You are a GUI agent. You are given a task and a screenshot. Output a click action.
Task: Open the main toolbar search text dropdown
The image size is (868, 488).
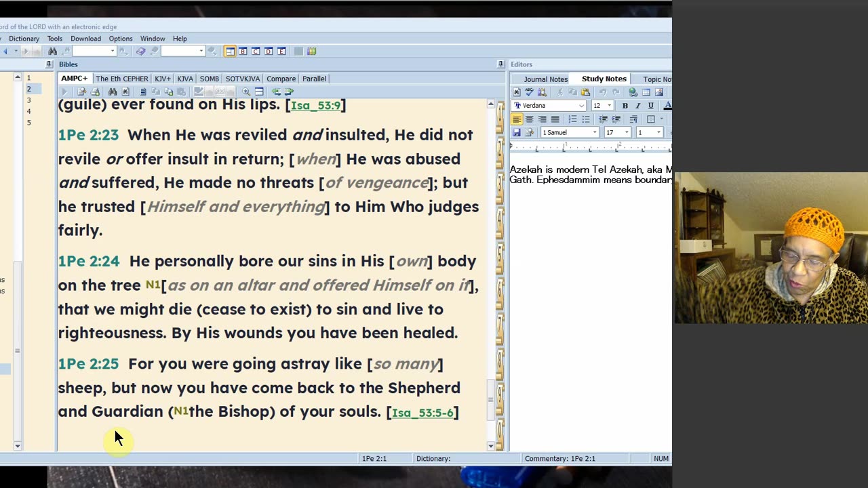click(x=113, y=52)
